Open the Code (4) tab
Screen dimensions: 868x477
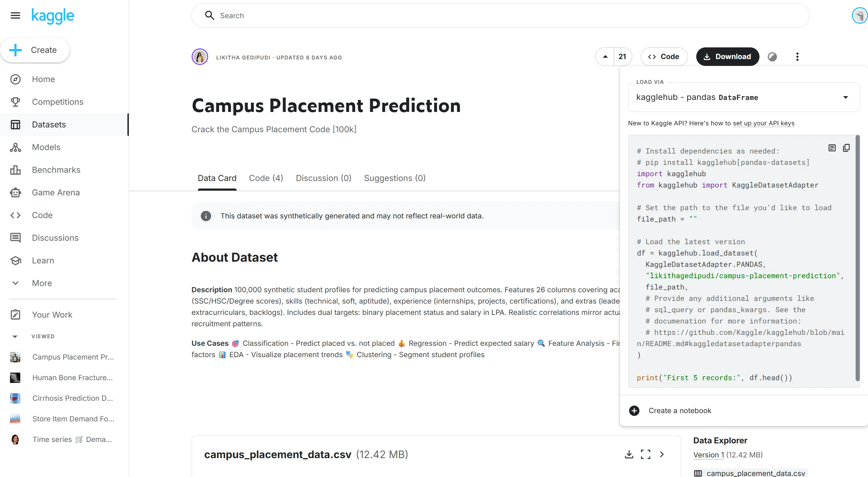click(266, 178)
